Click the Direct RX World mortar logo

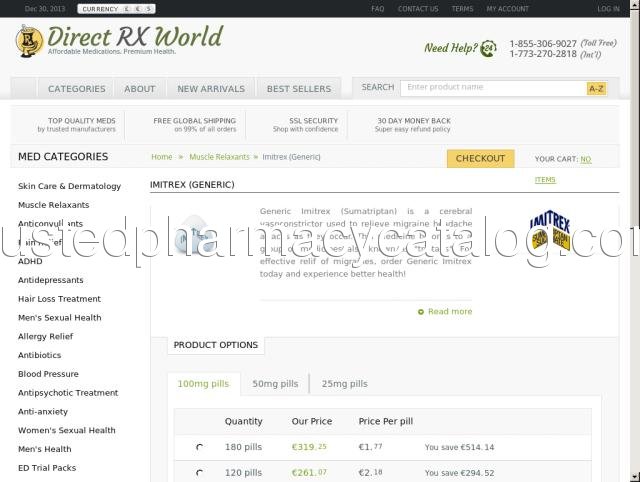pyautogui.click(x=29, y=41)
